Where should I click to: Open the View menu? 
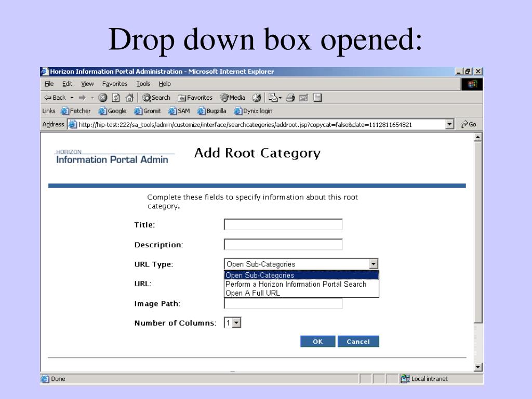pos(87,84)
